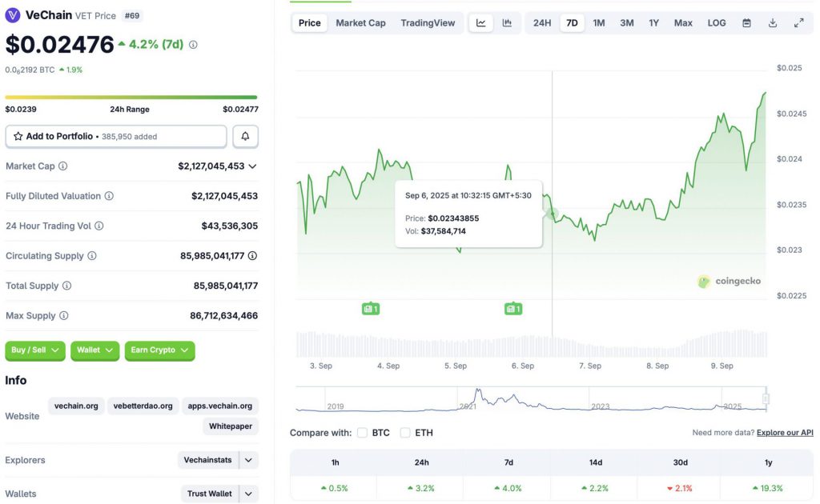The height and width of the screenshot is (504, 820).
Task: Open 24 Hour Trading Vol info icon
Action: 98,226
